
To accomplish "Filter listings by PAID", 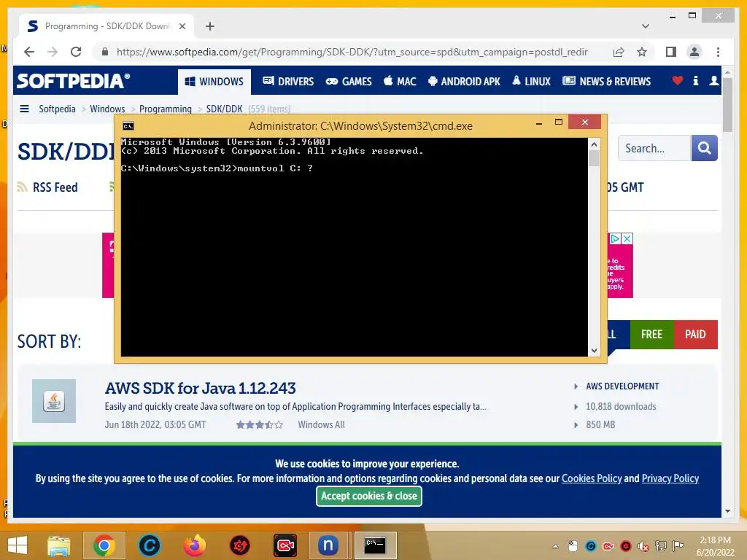I will 695,334.
